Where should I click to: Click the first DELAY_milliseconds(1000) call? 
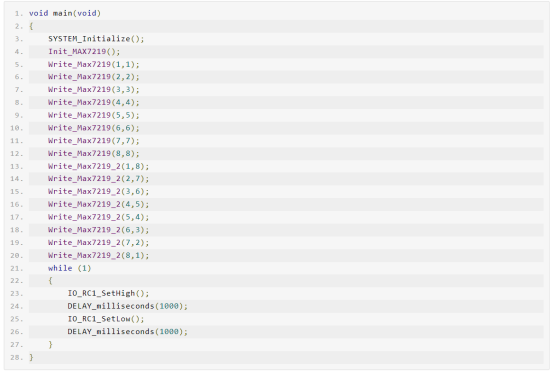point(128,306)
